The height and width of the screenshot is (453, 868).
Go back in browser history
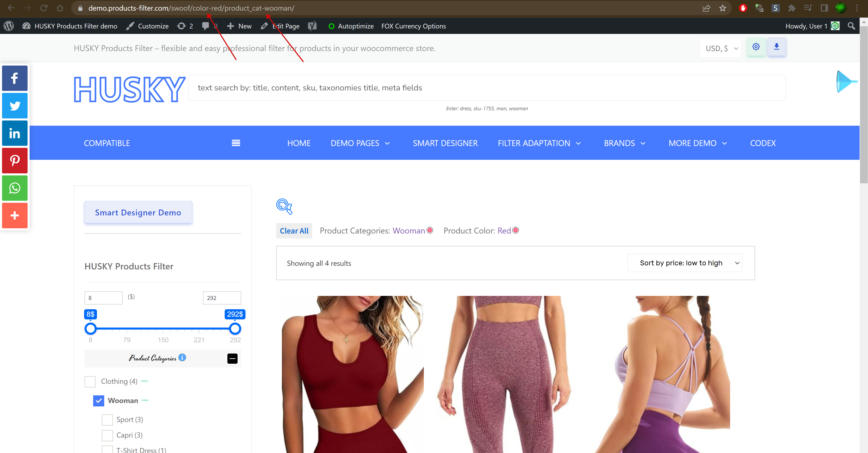point(11,8)
